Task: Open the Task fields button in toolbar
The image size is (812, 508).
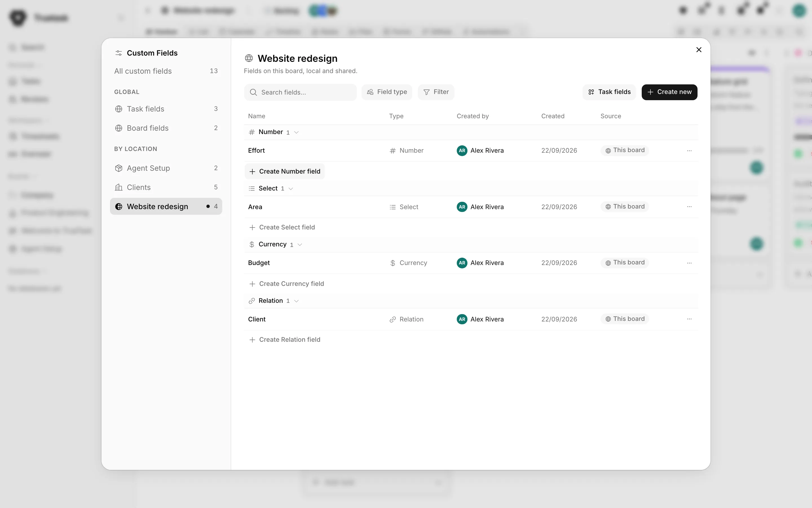Action: pyautogui.click(x=609, y=92)
